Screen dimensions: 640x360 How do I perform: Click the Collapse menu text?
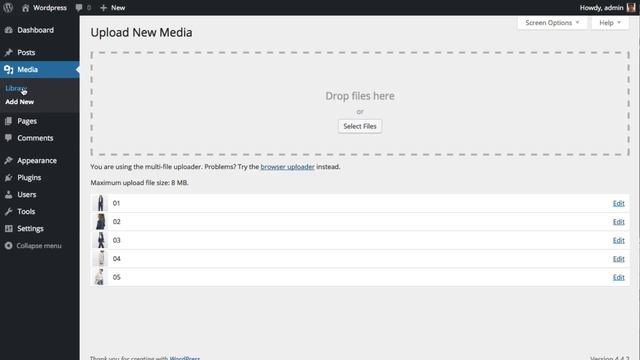click(39, 246)
